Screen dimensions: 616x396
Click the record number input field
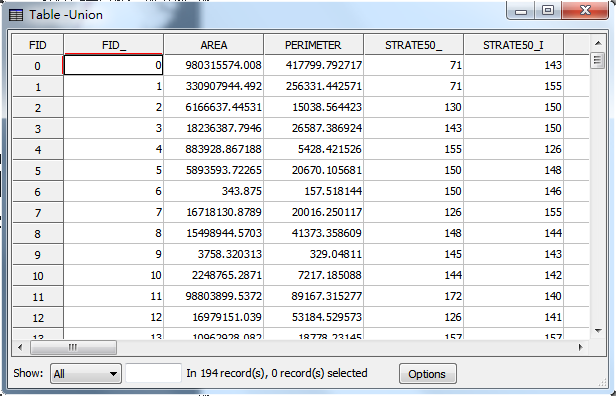[x=153, y=373]
